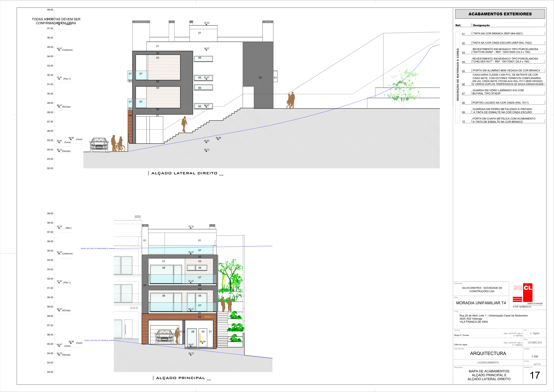Click designation 'MAPA DE ACABAMENTOS' in title block

pyautogui.click(x=489, y=371)
